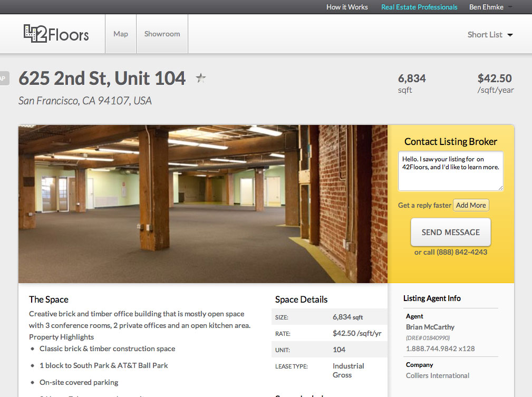Visit Real Estate Professionals link
This screenshot has height=397, width=532.
pyautogui.click(x=419, y=7)
